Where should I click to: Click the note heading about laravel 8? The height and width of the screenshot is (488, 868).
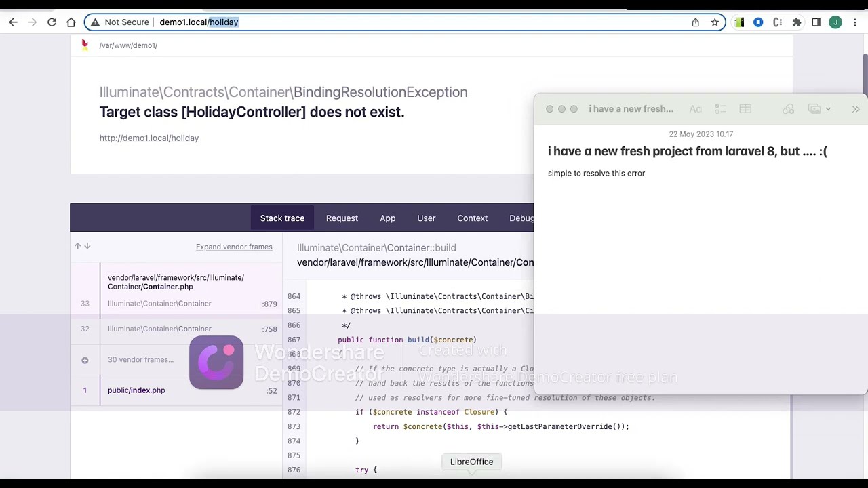tap(688, 152)
